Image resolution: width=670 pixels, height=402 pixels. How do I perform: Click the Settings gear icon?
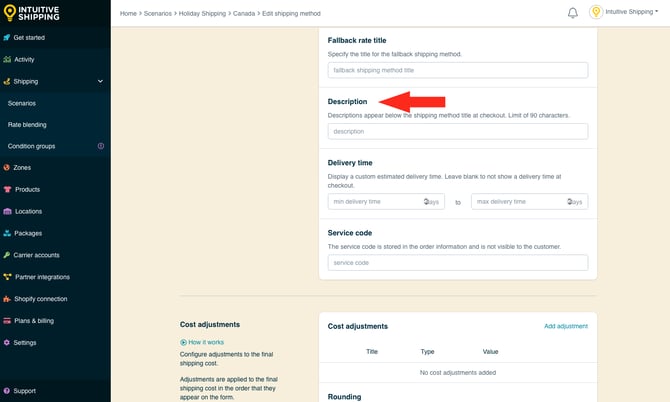(x=8, y=342)
